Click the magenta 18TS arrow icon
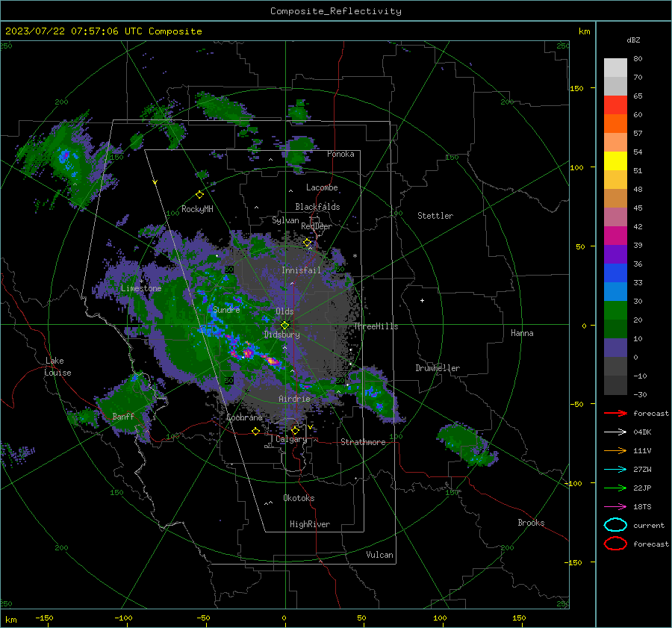This screenshot has width=672, height=628. 615,507
